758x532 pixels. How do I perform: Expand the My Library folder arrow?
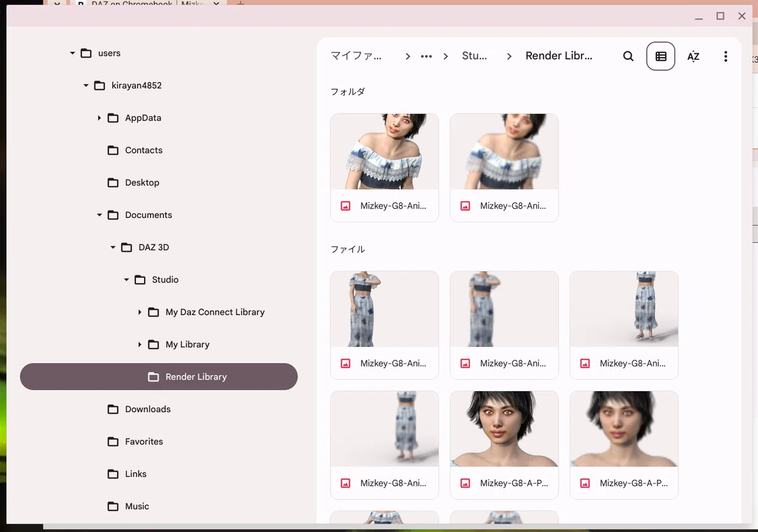tap(140, 344)
